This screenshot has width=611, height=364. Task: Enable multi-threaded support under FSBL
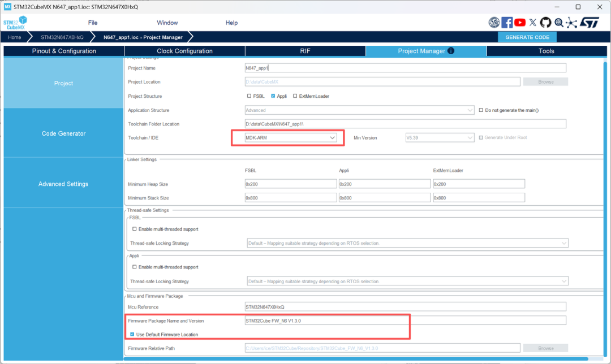pos(135,229)
